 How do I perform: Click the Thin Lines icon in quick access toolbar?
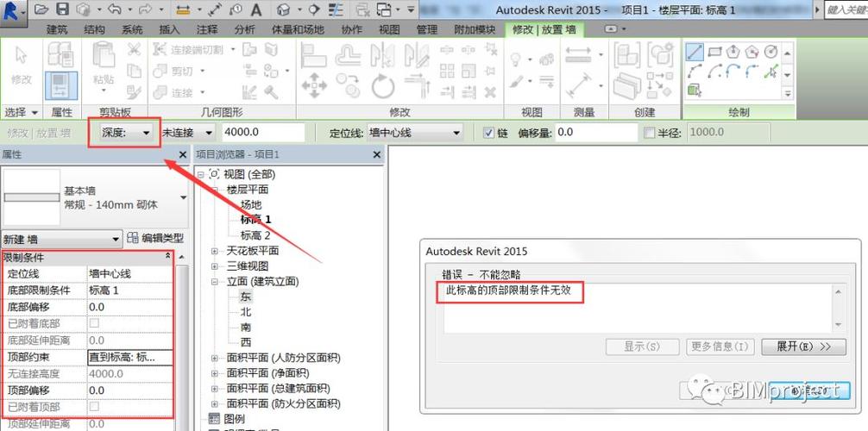tap(335, 9)
